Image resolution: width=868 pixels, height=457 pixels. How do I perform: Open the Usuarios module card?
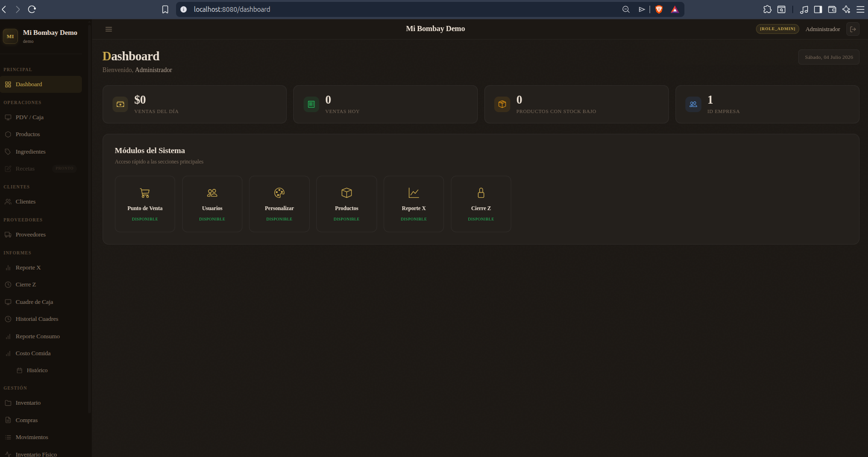(x=212, y=204)
